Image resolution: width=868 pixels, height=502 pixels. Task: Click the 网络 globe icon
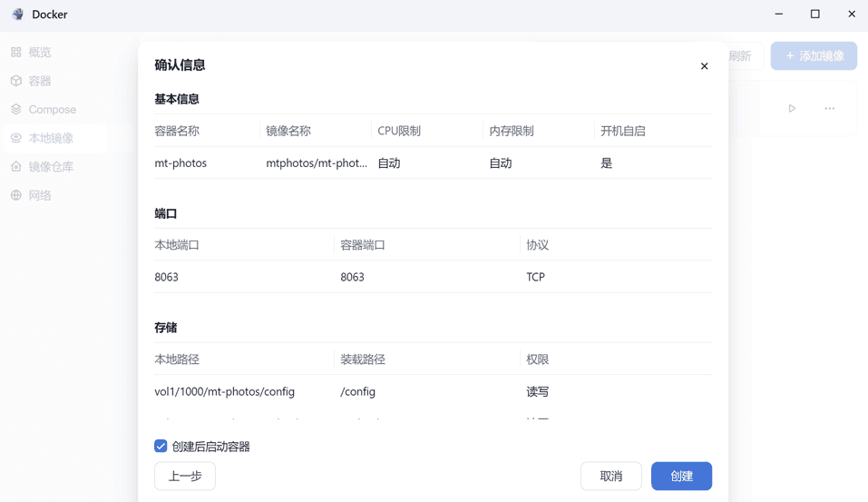pyautogui.click(x=16, y=195)
